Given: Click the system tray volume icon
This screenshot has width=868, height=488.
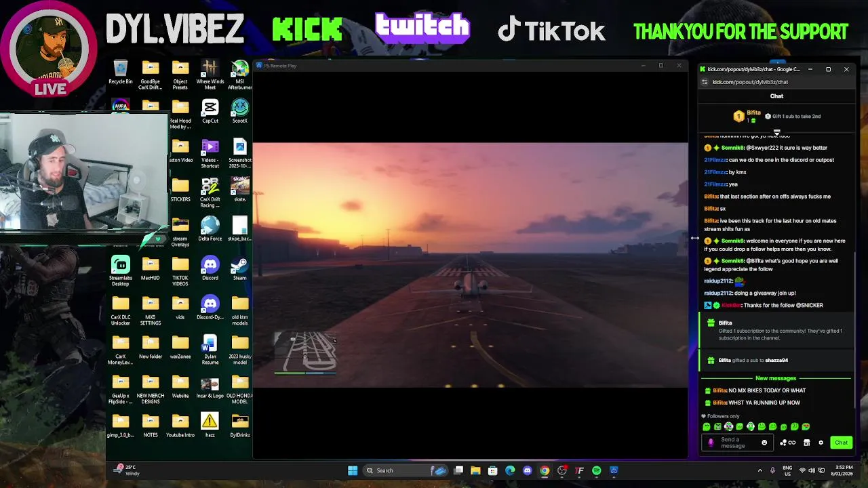Looking at the screenshot, I should [x=813, y=470].
